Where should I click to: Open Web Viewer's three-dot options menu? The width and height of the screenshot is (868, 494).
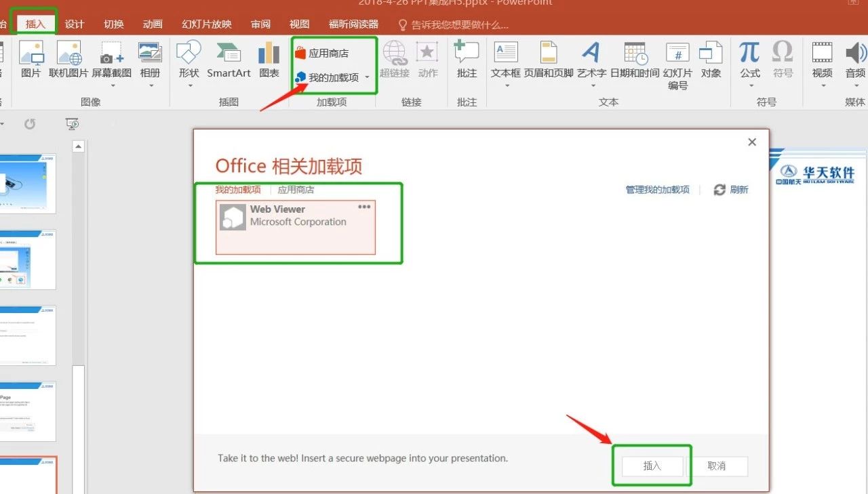[x=364, y=207]
